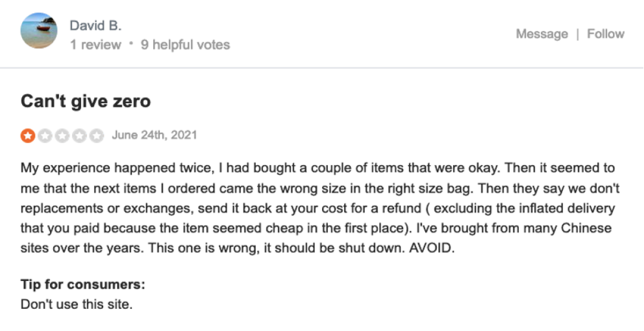The width and height of the screenshot is (644, 331).
Task: Follow reviewer David B.
Action: pyautogui.click(x=605, y=34)
